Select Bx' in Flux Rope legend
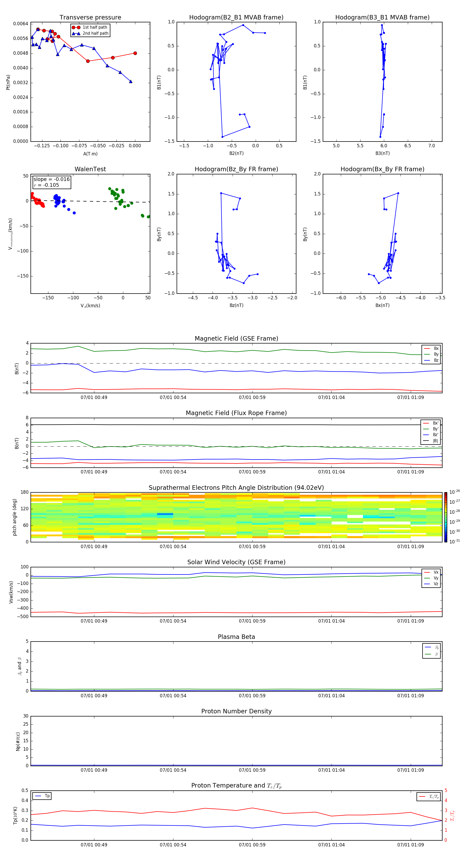473x868 pixels. coord(431,423)
